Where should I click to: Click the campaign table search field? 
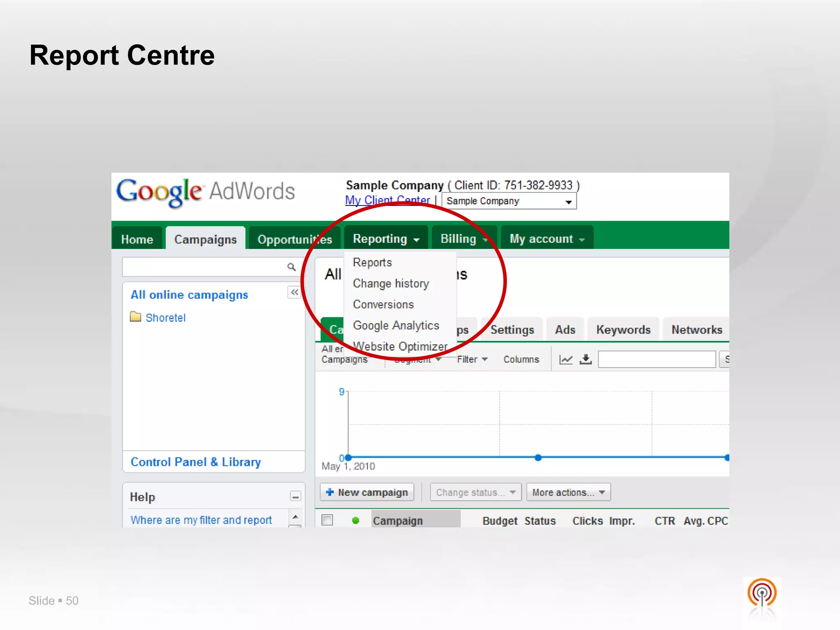[657, 359]
